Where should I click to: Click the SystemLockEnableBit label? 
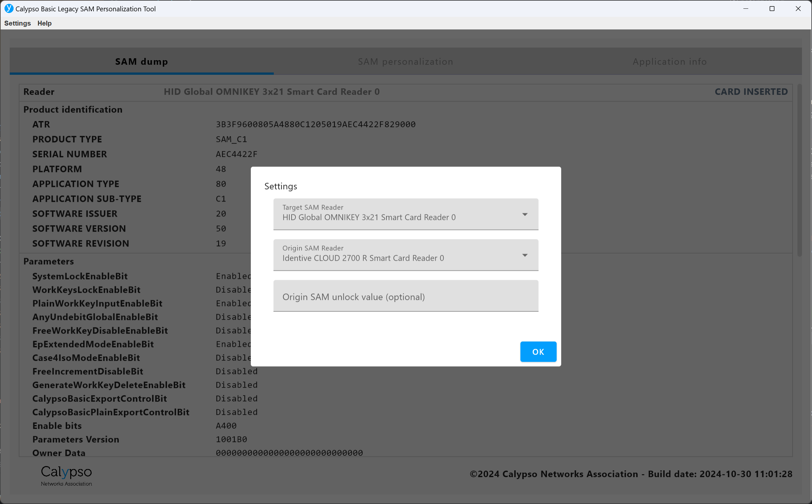(80, 276)
